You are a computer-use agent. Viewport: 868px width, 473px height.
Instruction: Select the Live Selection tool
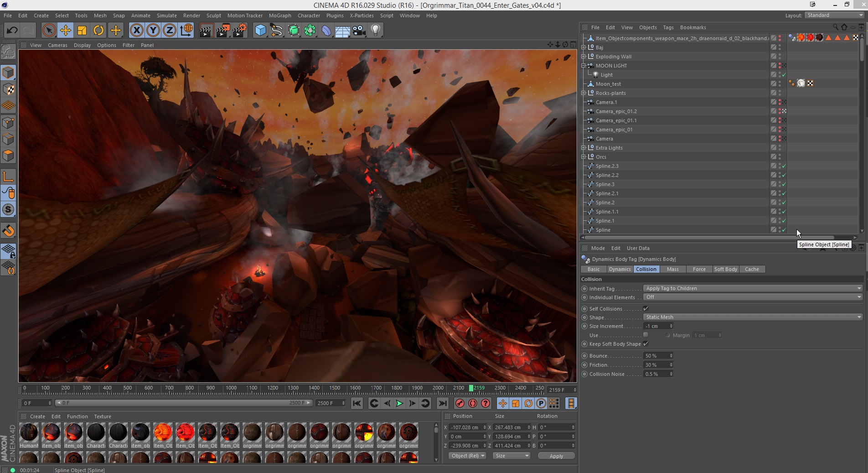49,31
